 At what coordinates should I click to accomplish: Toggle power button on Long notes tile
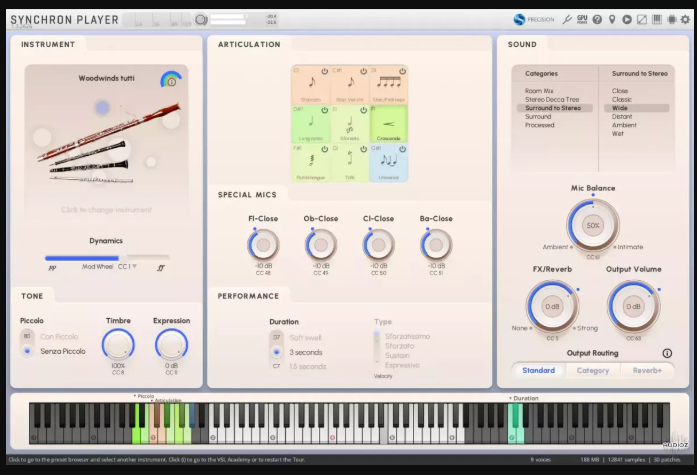[x=324, y=110]
